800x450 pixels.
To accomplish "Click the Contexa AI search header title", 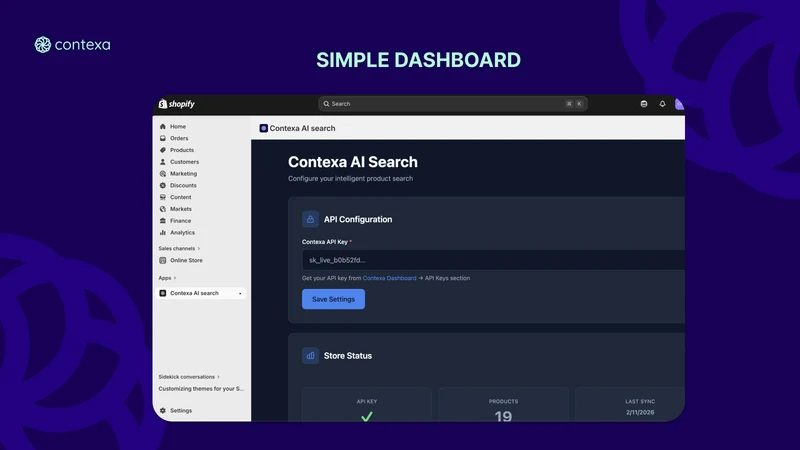I will coord(302,128).
